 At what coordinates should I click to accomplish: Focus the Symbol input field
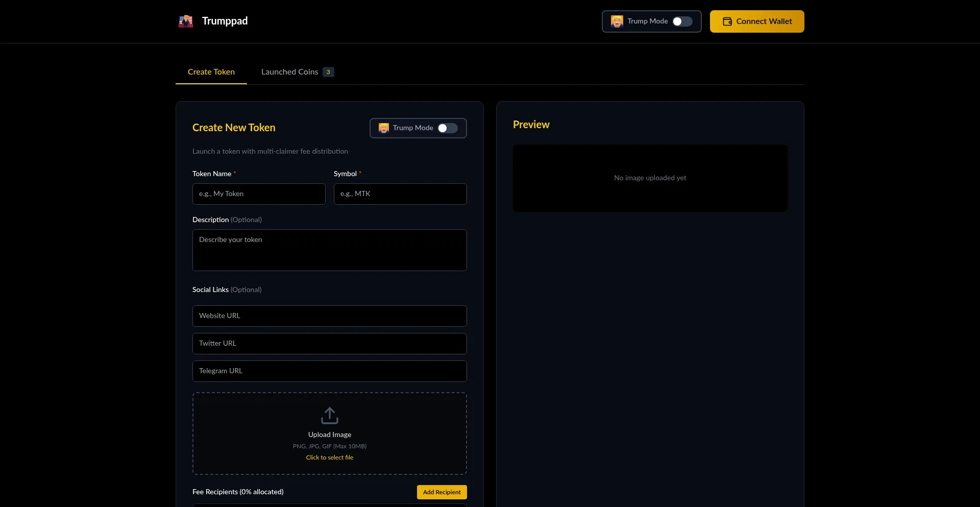(x=400, y=194)
